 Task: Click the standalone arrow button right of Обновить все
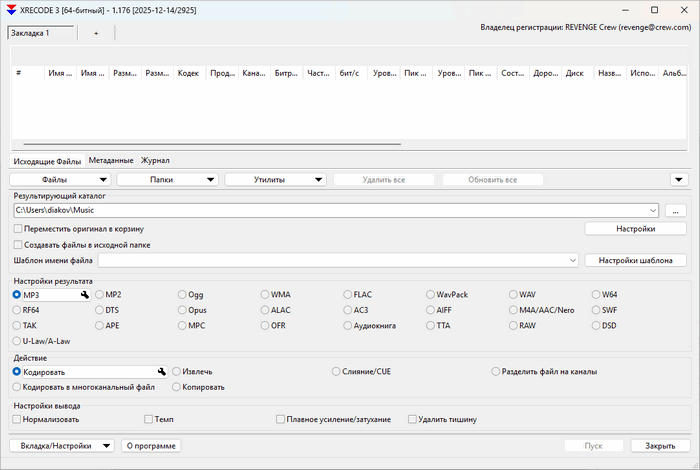(679, 180)
